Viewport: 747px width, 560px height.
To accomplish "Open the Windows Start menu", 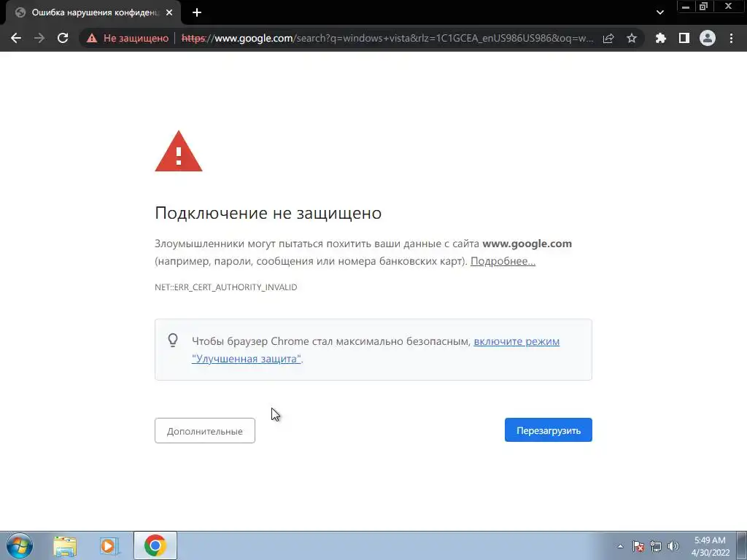I will click(x=20, y=545).
